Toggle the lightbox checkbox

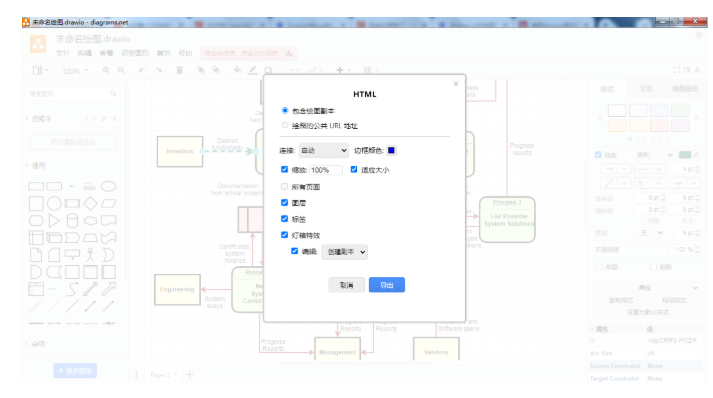click(285, 235)
